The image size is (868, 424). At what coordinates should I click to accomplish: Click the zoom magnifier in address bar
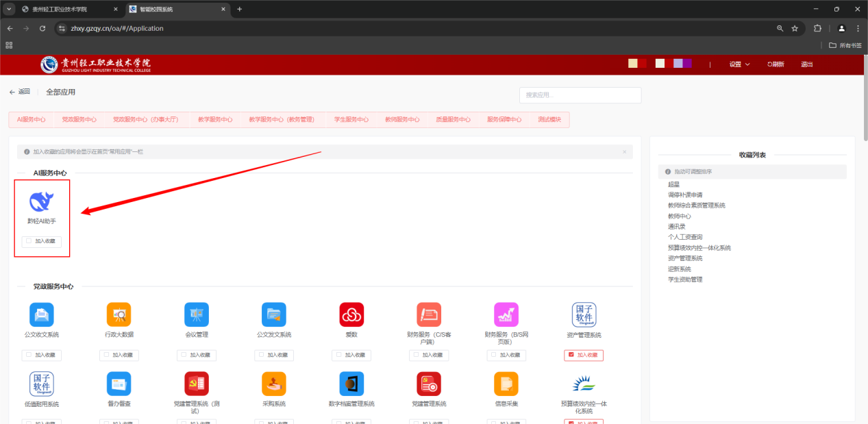pos(780,28)
